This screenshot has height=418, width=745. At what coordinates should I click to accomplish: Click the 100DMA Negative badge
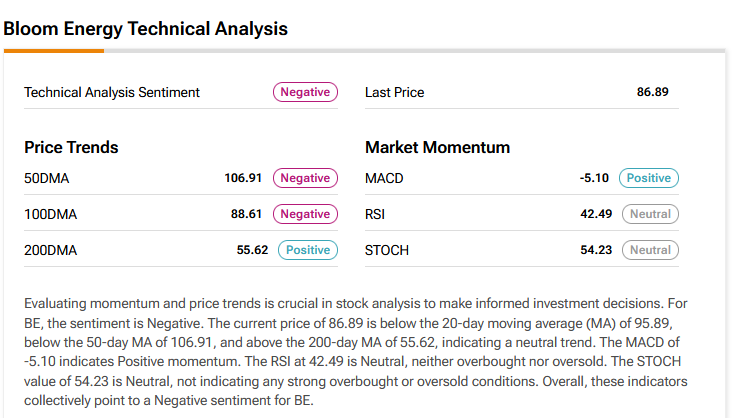click(x=305, y=214)
